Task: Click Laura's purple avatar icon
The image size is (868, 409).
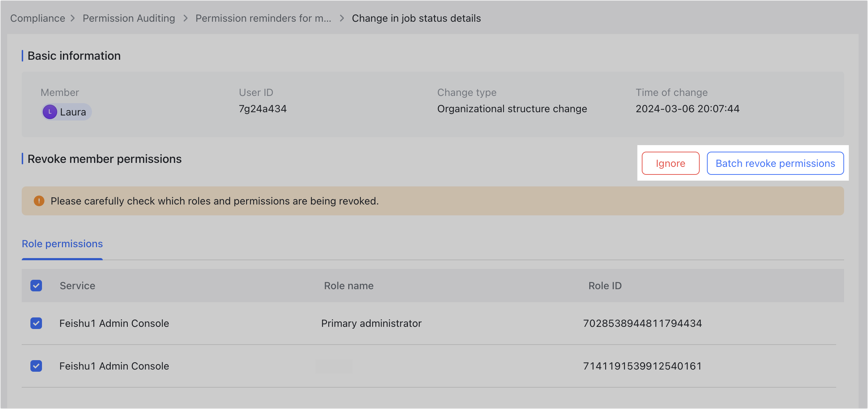Action: point(50,112)
